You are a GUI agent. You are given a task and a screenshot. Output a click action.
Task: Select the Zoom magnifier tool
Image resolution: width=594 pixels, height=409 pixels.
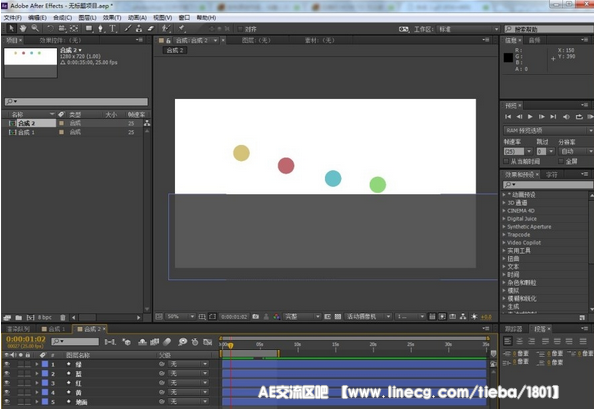point(35,28)
